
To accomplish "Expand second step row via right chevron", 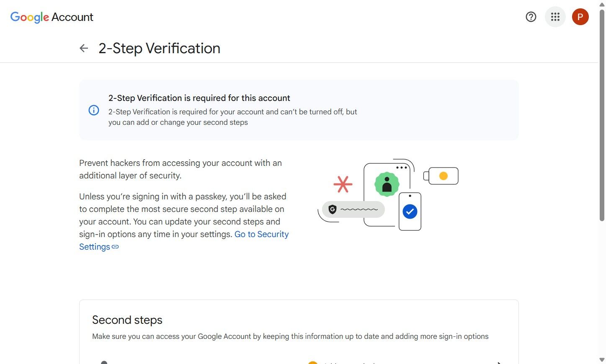I will click(499, 362).
